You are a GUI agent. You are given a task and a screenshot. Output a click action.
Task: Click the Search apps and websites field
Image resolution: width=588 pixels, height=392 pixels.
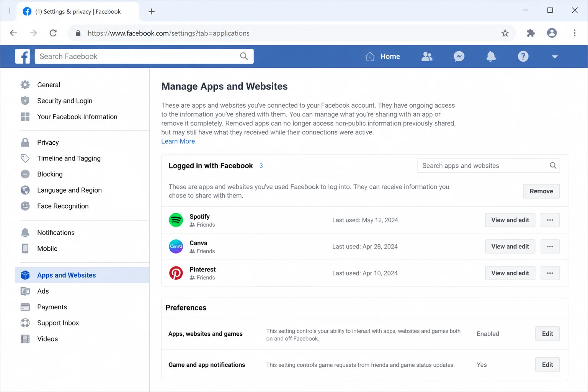488,165
